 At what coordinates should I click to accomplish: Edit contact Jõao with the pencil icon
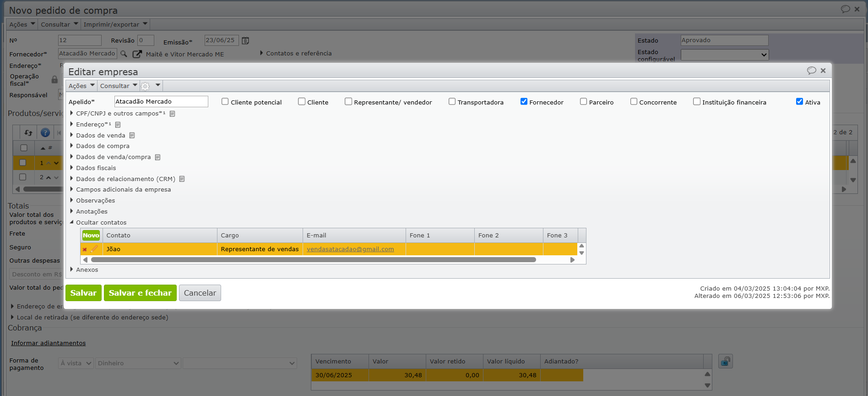94,249
